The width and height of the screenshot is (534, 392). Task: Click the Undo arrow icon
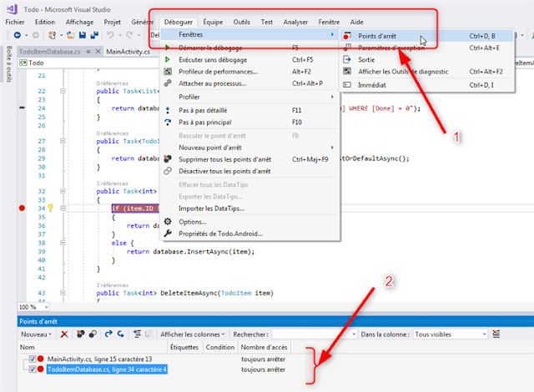(x=110, y=35)
